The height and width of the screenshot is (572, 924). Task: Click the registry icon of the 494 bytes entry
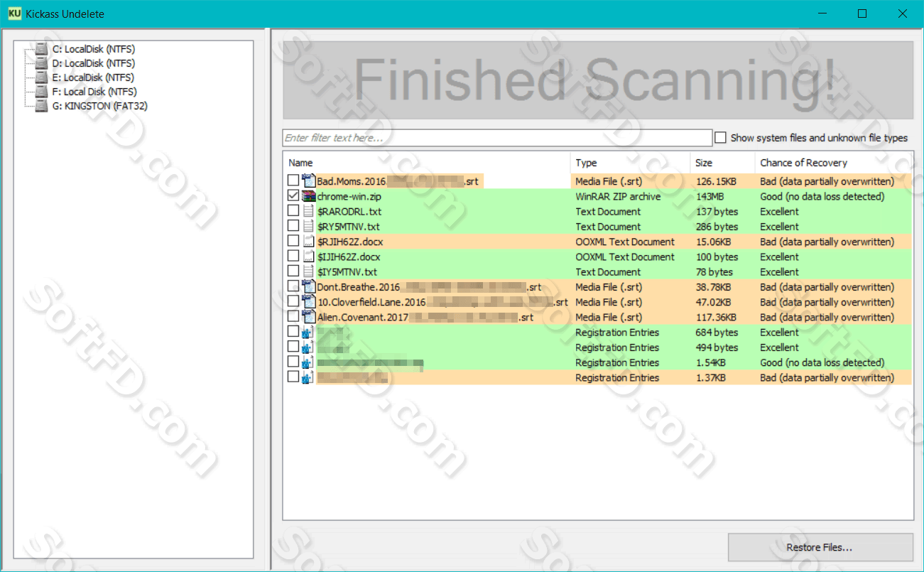click(x=308, y=347)
